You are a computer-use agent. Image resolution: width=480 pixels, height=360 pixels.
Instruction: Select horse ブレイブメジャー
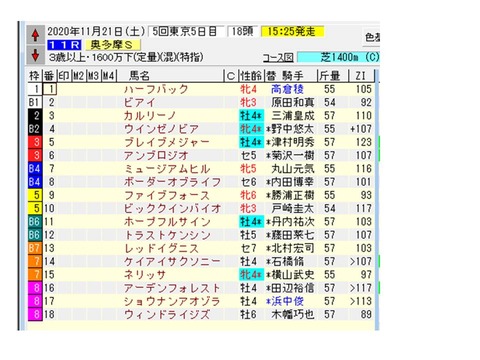(166, 142)
